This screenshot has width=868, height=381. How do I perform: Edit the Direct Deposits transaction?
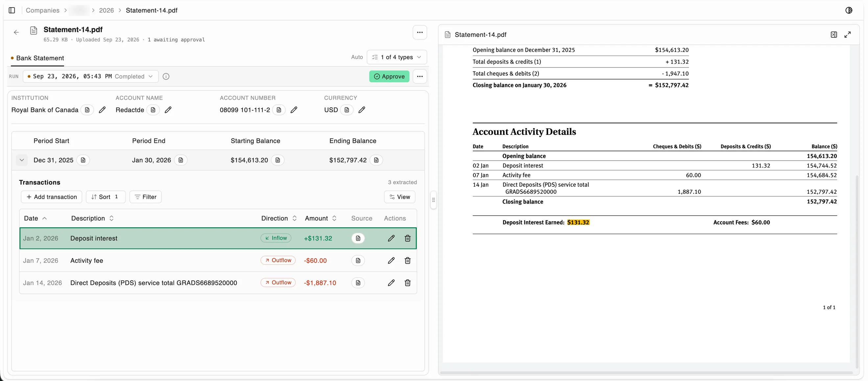point(391,283)
